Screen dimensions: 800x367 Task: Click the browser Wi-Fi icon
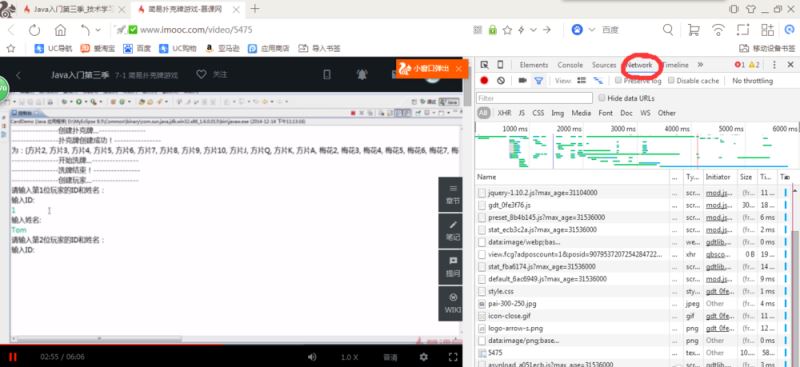[x=718, y=30]
